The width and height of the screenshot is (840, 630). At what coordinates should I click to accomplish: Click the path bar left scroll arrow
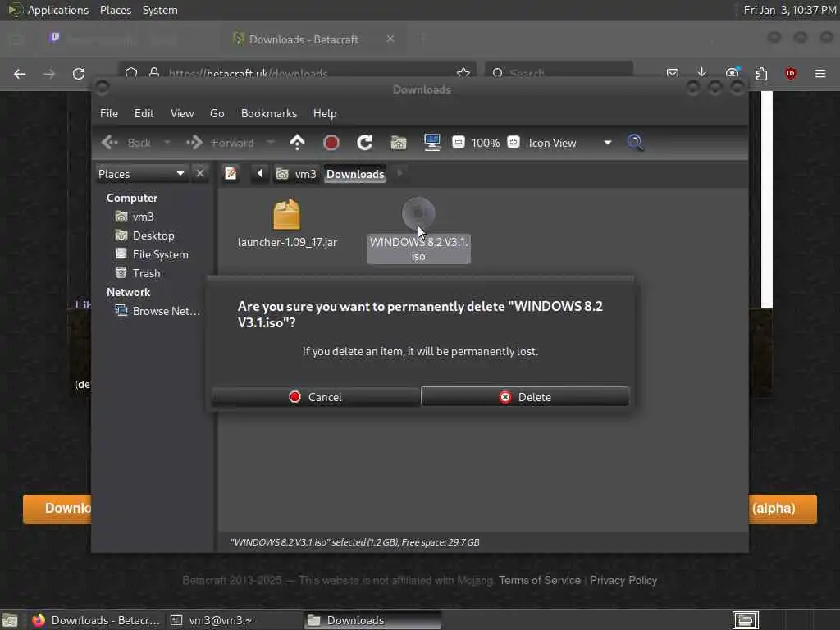[260, 174]
